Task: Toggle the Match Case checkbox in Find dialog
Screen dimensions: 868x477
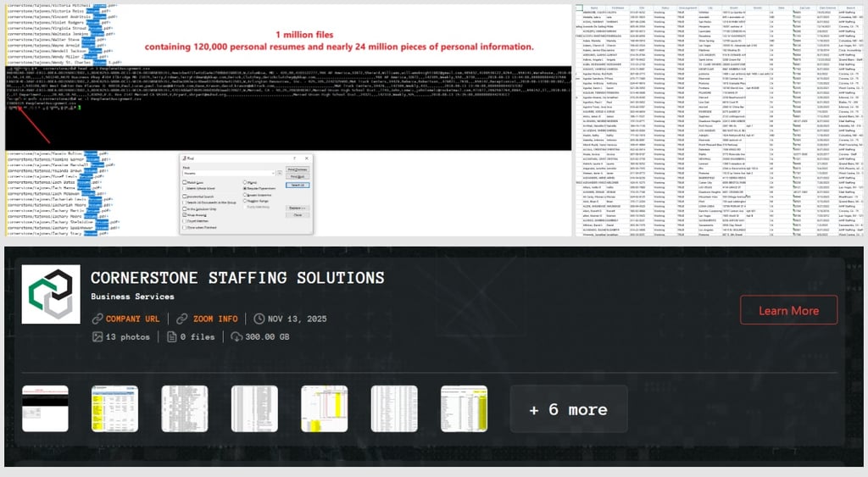Action: pos(184,182)
